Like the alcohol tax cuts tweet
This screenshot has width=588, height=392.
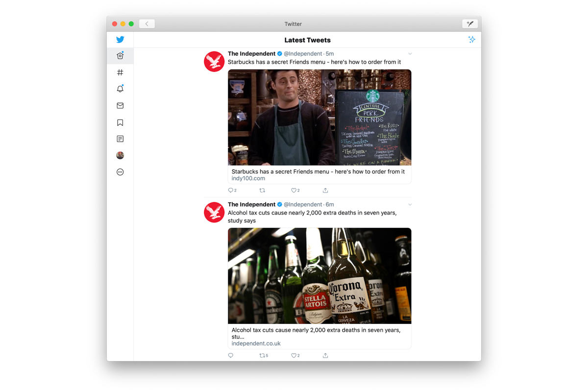(x=295, y=355)
